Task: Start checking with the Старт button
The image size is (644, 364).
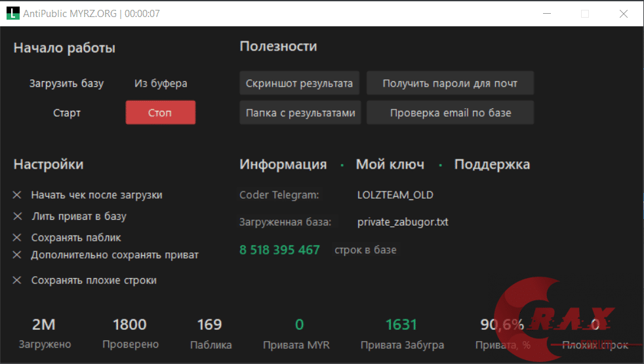Action: pos(66,113)
